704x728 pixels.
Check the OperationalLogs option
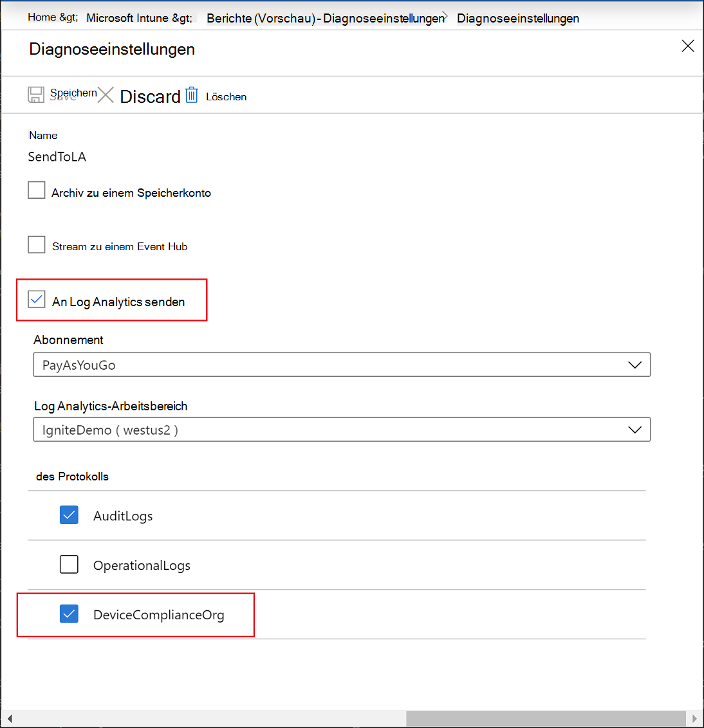69,565
